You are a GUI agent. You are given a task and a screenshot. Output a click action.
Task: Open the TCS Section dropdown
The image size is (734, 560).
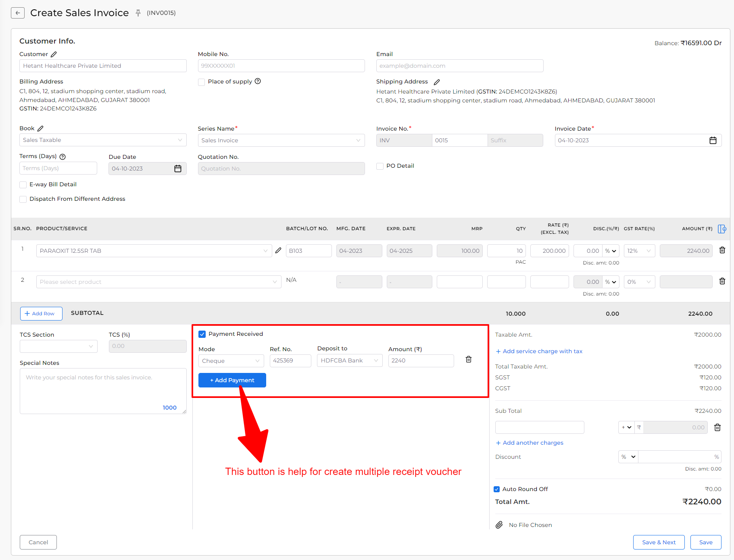pyautogui.click(x=58, y=346)
